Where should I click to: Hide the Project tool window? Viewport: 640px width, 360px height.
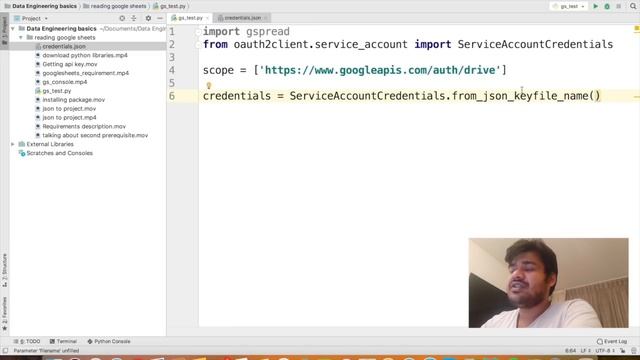pyautogui.click(x=160, y=18)
